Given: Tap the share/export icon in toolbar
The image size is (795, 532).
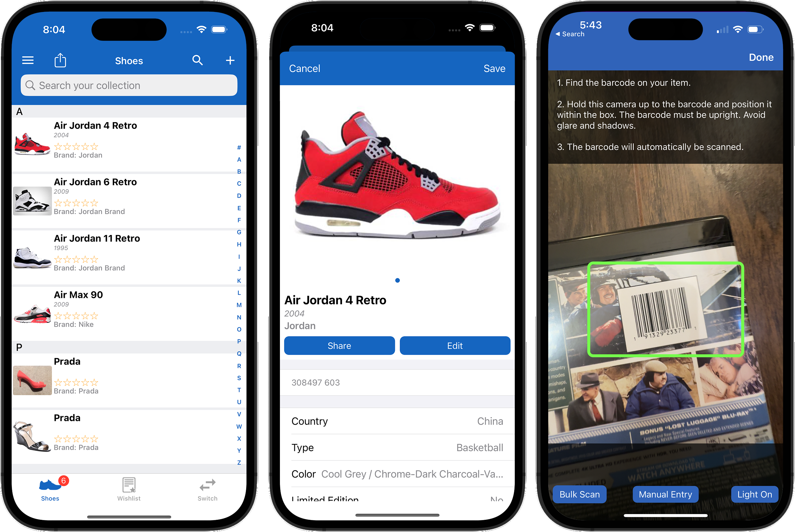Looking at the screenshot, I should click(x=59, y=60).
